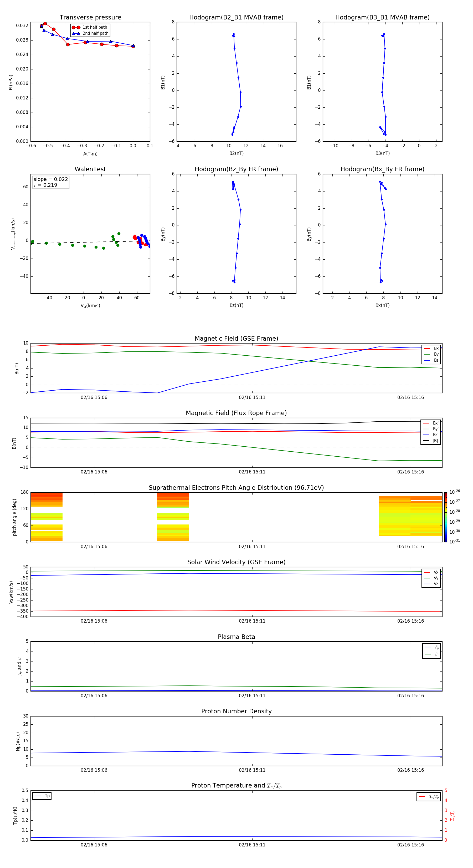473x868 pixels.
Task: Click the 'Hodogram(B3_B1 MVAB frame)' title
Action: [x=382, y=17]
